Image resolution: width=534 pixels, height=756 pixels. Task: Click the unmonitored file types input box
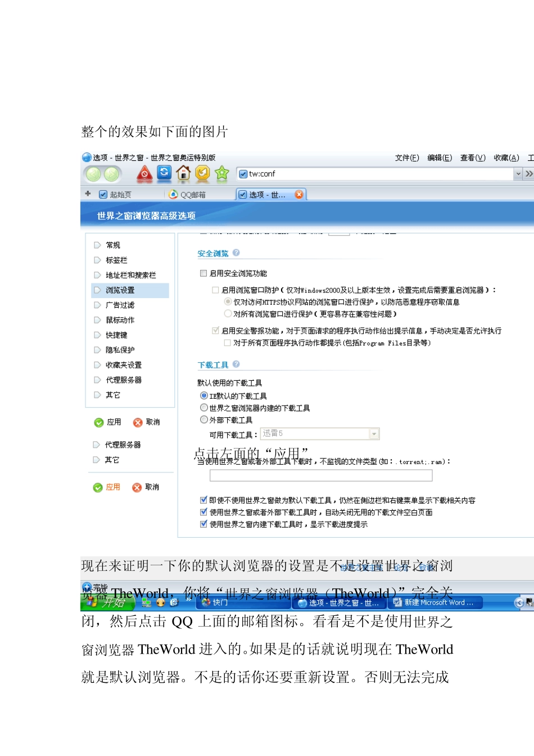[x=321, y=475]
